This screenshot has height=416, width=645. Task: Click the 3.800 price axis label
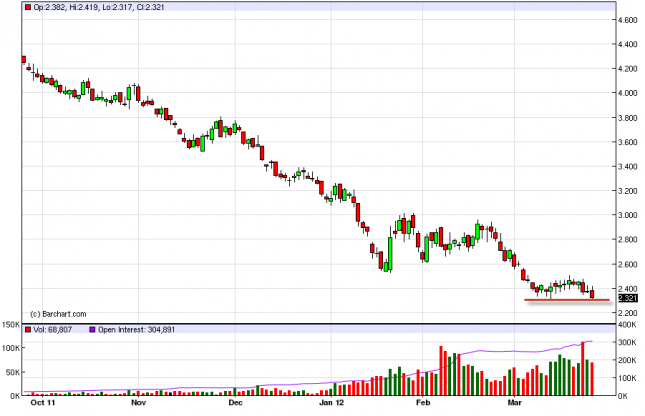[x=628, y=118]
